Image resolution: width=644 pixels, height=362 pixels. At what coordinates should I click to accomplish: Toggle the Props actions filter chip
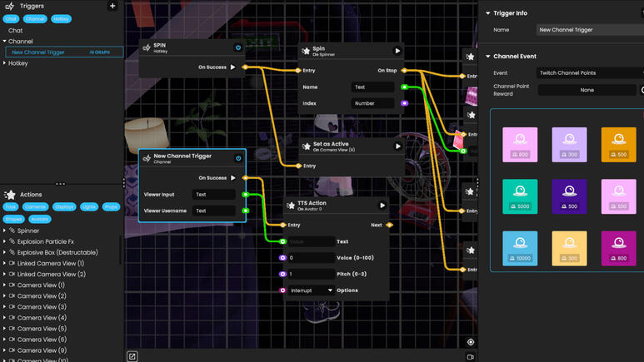click(x=111, y=207)
